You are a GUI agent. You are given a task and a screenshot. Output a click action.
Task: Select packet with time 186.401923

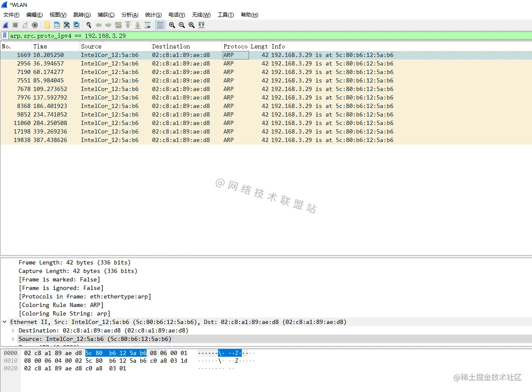click(x=266, y=106)
